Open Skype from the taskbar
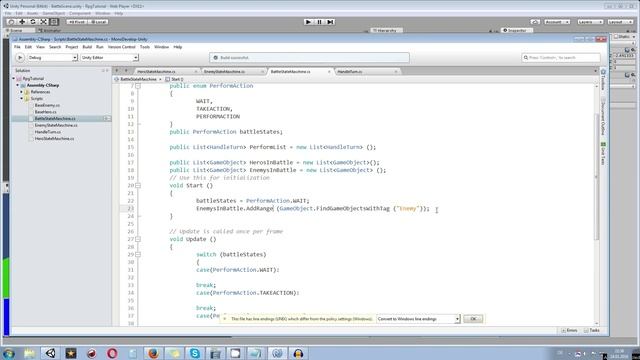This screenshot has height=360, width=640. coord(195,353)
